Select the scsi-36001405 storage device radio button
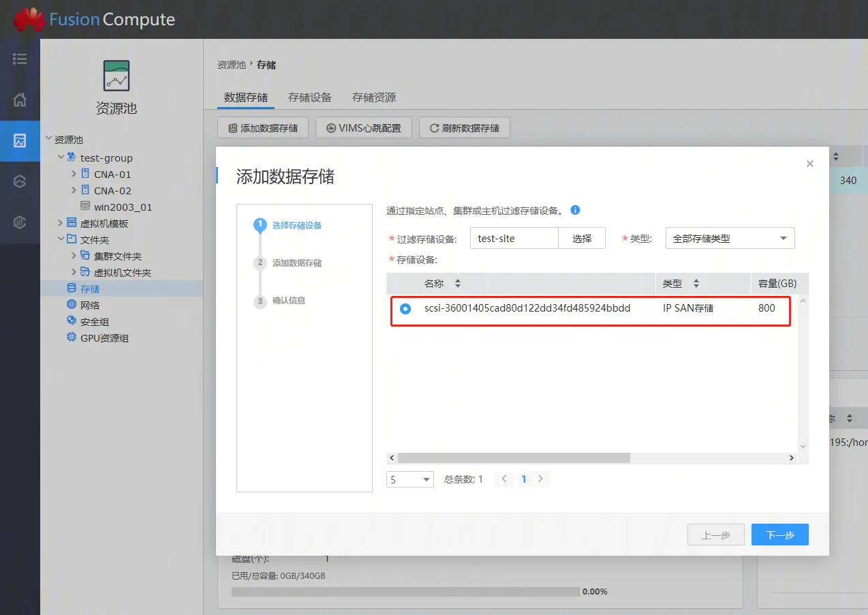868x615 pixels. [x=405, y=309]
